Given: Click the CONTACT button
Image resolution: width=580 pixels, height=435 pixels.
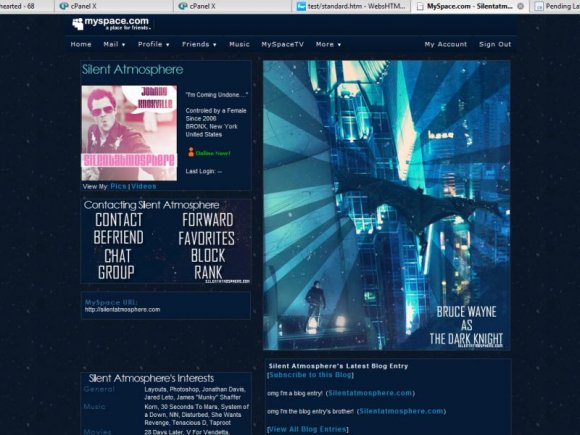Looking at the screenshot, I should (x=119, y=220).
